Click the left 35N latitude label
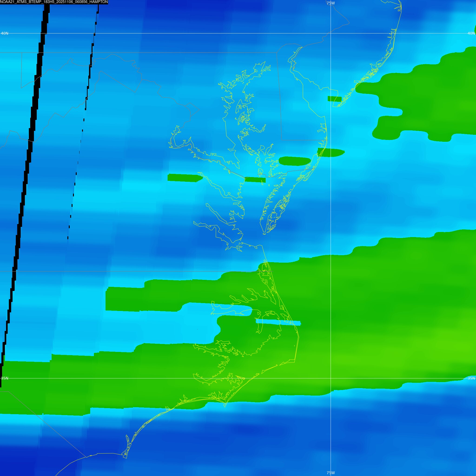 [4, 378]
